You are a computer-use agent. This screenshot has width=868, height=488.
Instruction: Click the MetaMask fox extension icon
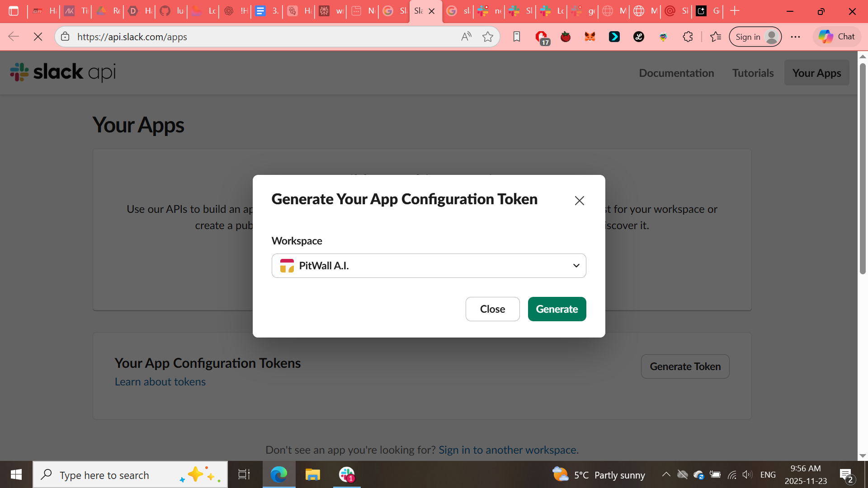590,37
